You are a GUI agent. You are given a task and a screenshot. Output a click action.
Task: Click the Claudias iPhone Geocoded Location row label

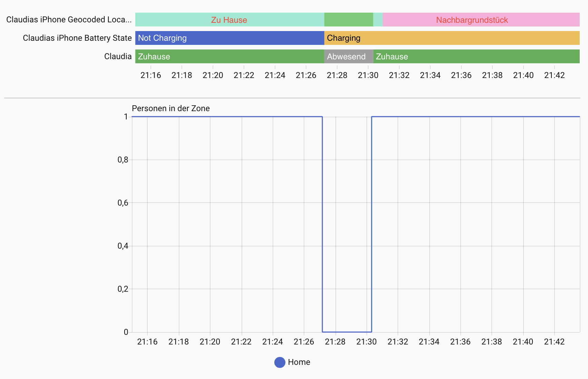[x=69, y=20]
